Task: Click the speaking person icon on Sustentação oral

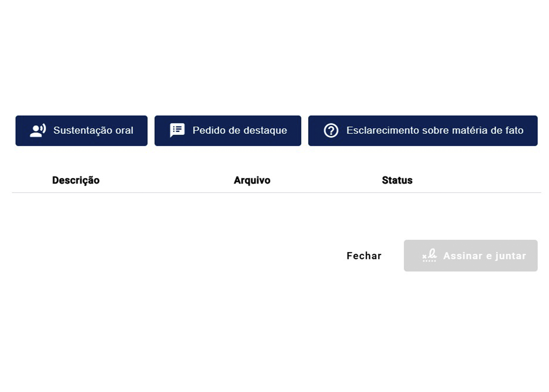Action: 38,131
